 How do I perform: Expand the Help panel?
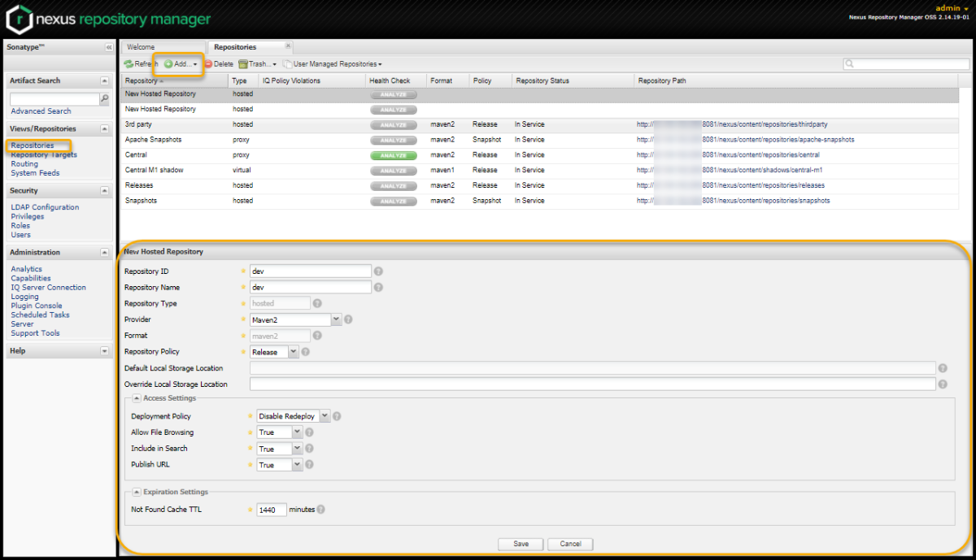pos(104,351)
